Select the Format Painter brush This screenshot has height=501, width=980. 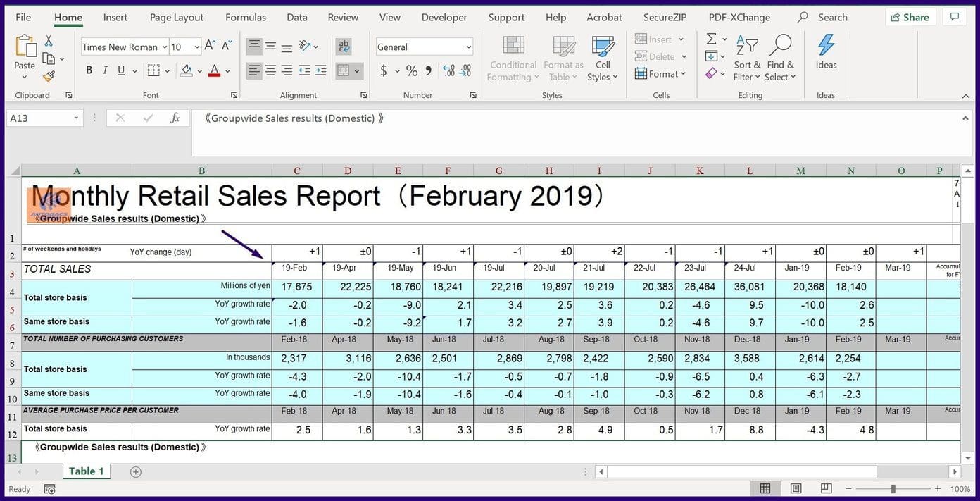point(49,76)
